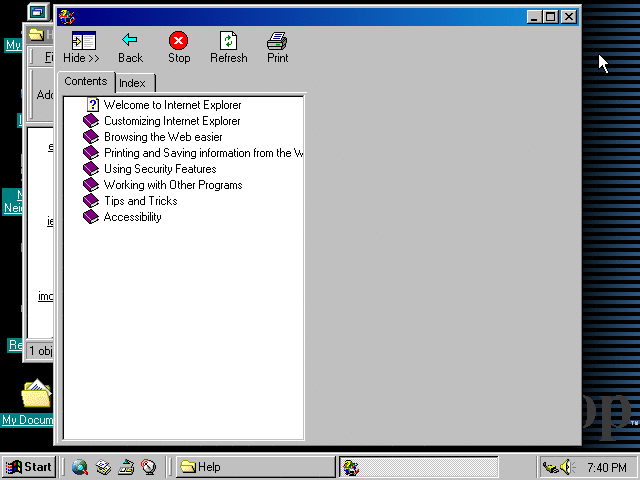
Task: Open the My Documents desktop folder icon
Action: pos(37,393)
